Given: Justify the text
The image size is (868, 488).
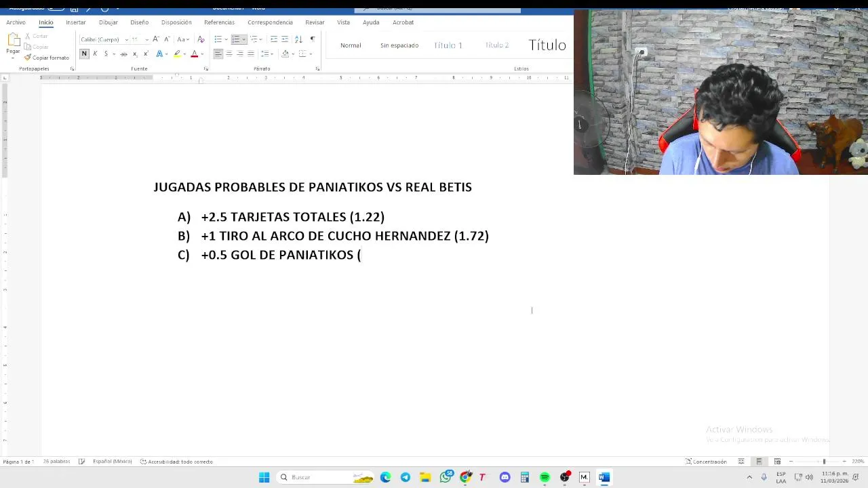Looking at the screenshot, I should 251,54.
